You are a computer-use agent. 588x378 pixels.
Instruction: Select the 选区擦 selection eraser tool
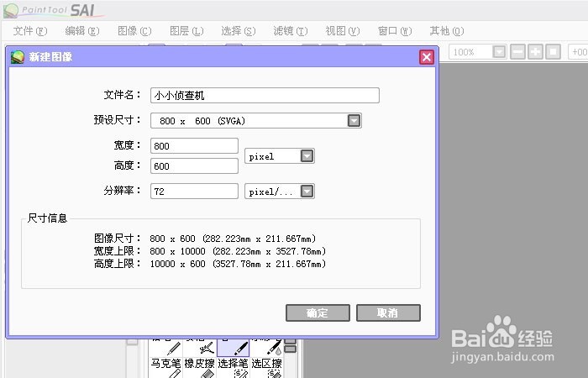pos(266,368)
